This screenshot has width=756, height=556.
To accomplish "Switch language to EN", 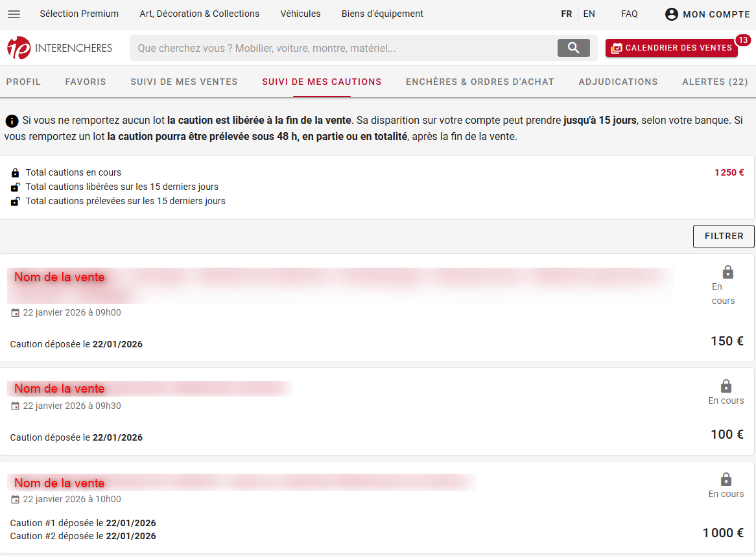I will pos(589,14).
